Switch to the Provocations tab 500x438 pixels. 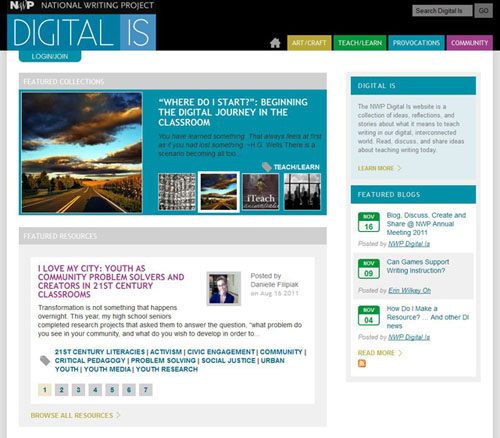pyautogui.click(x=416, y=43)
